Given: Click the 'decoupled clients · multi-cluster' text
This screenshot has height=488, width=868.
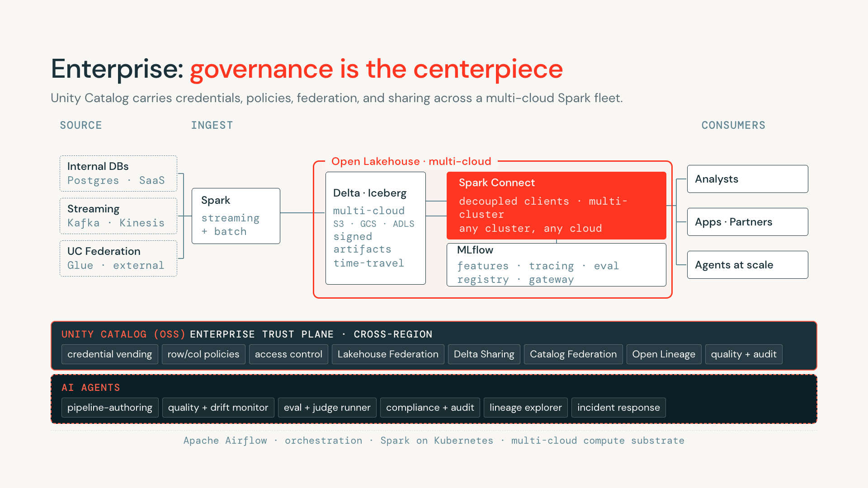Looking at the screenshot, I should coord(543,207).
